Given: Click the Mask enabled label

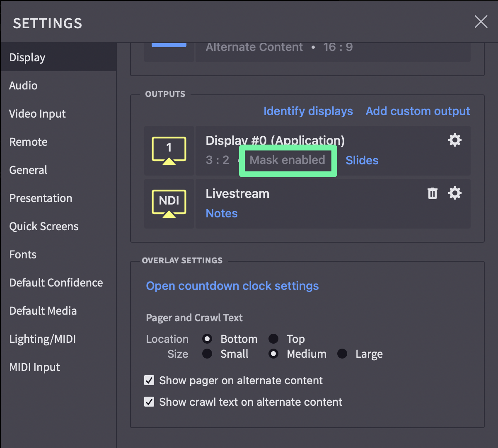Looking at the screenshot, I should pos(288,160).
